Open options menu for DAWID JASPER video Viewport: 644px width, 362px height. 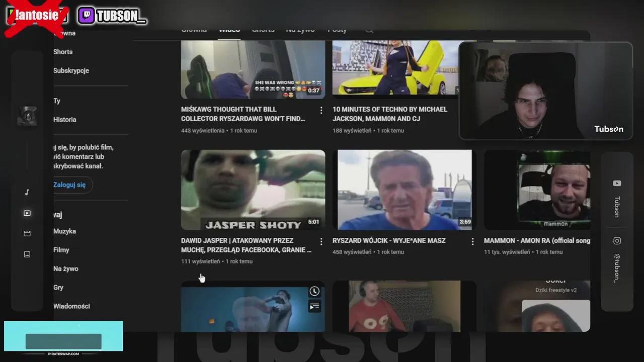click(x=321, y=242)
